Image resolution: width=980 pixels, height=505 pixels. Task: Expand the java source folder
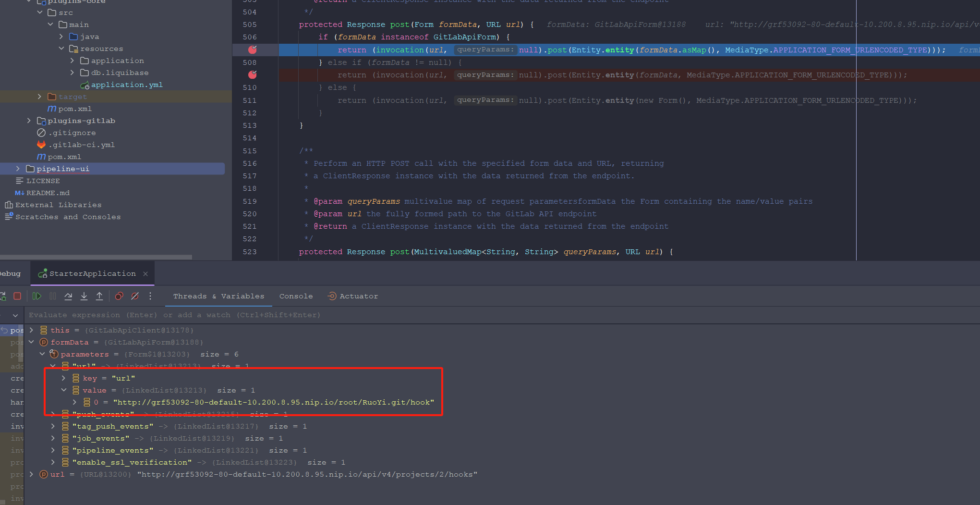(x=61, y=37)
